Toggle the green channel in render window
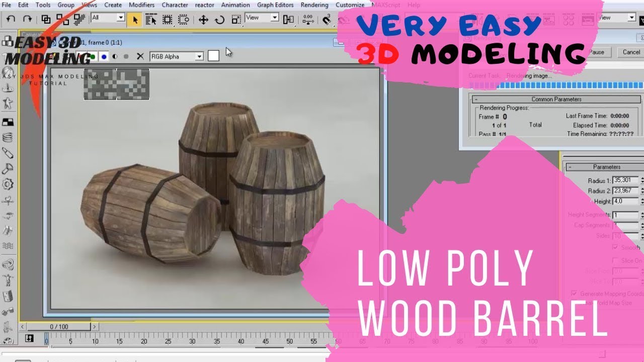 coord(93,56)
